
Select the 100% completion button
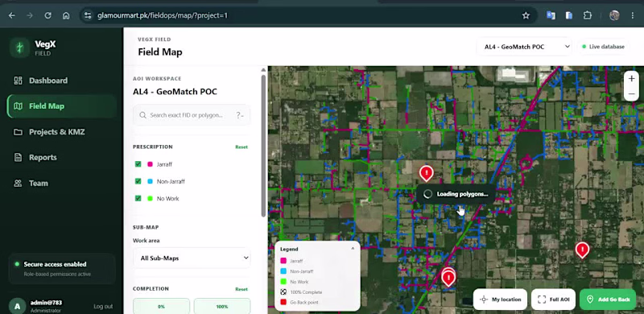(x=222, y=306)
